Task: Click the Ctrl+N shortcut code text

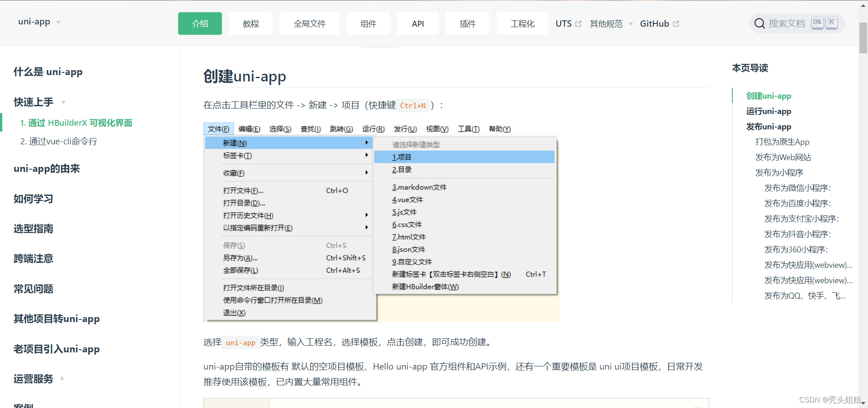Action: [x=413, y=105]
